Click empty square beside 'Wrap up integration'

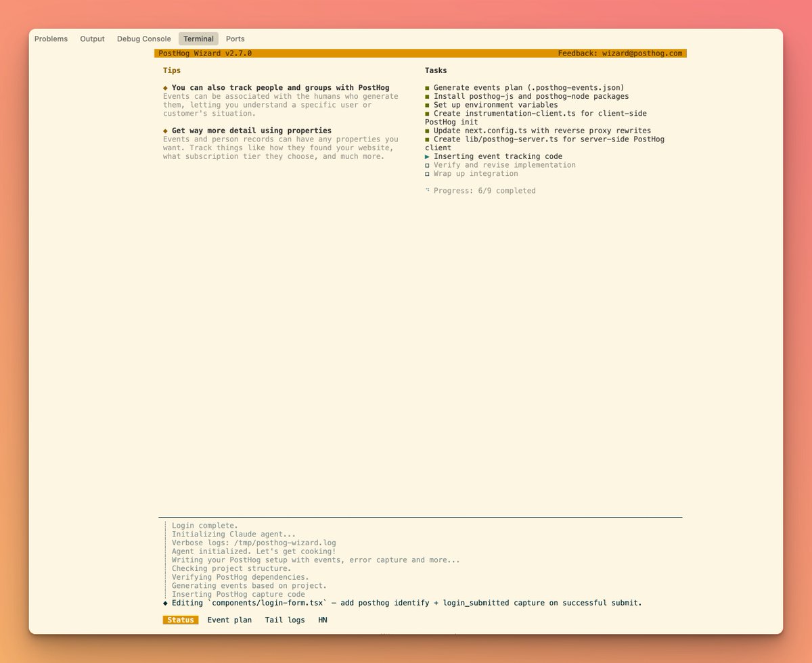[427, 174]
